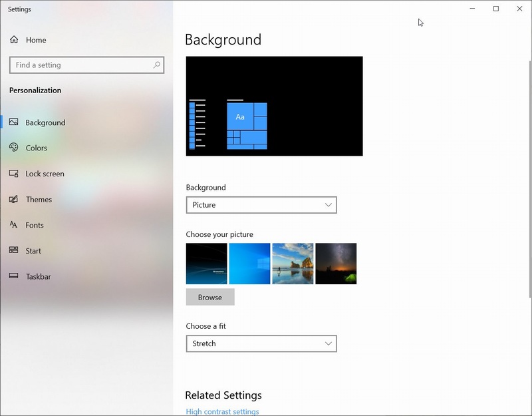Select the Background sidebar icon
Screen dimensions: 532x416
point(14,122)
